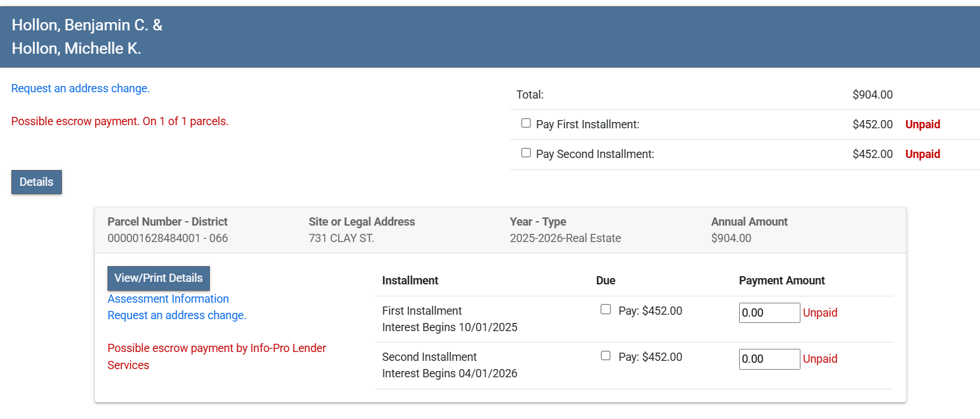980x419 pixels.
Task: Focus the First Installment payment amount field
Action: 769,313
